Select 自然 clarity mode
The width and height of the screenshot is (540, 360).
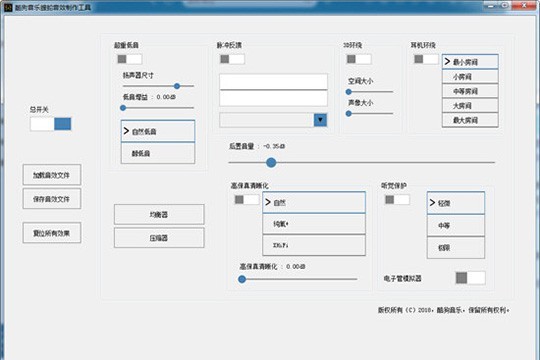pos(314,203)
